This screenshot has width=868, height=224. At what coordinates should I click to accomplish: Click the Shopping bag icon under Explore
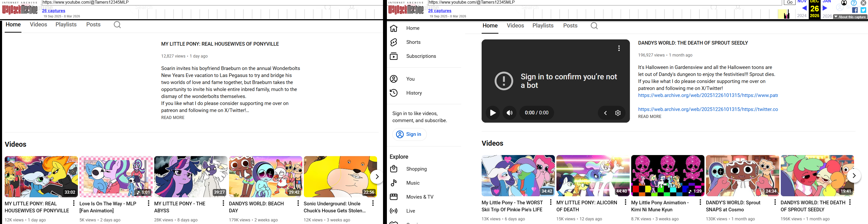[x=394, y=169]
